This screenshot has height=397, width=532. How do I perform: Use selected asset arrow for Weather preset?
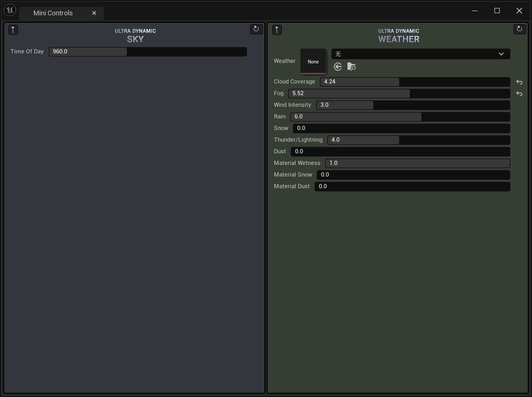click(337, 67)
